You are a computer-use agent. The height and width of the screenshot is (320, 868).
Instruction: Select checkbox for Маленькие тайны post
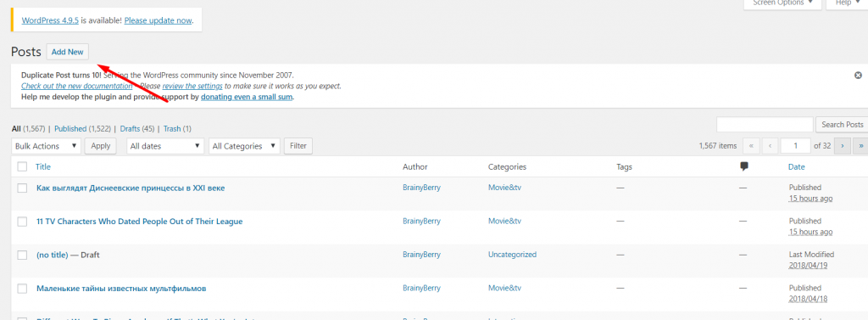coord(22,289)
